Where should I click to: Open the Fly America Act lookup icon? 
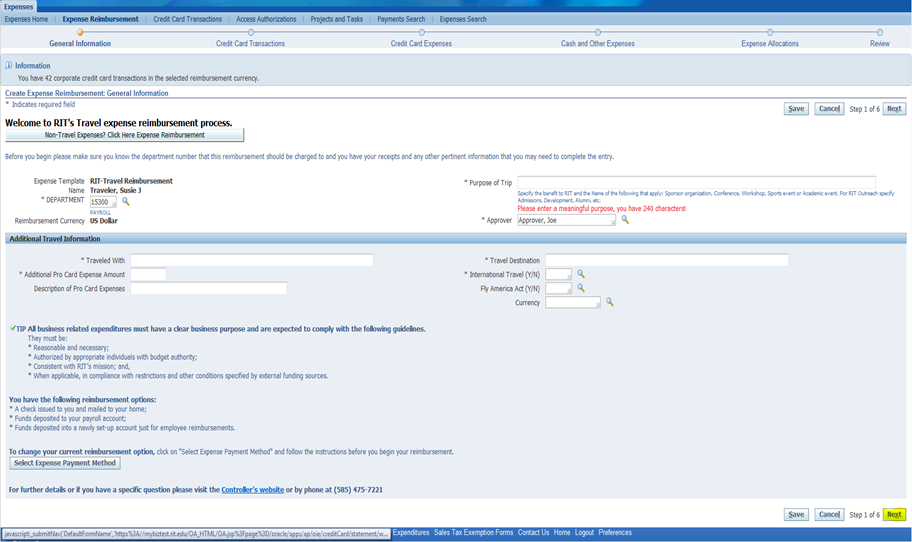point(581,289)
